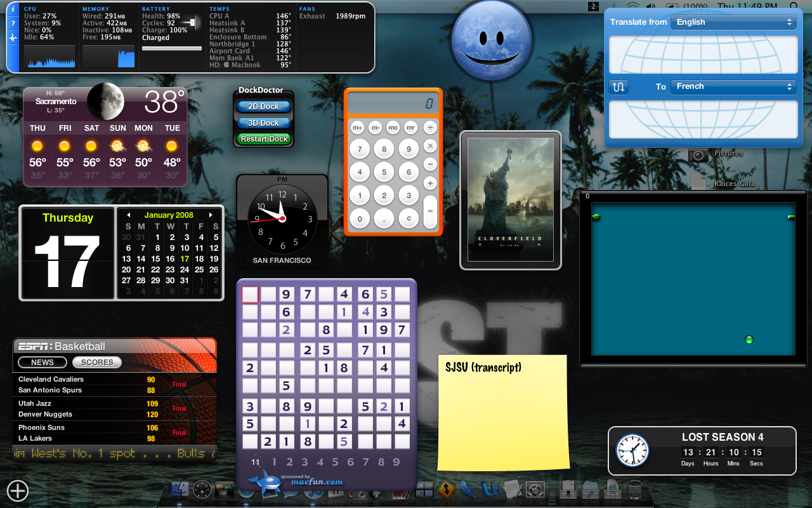Open the Translate from English dropdown
The height and width of the screenshot is (508, 812).
(733, 22)
